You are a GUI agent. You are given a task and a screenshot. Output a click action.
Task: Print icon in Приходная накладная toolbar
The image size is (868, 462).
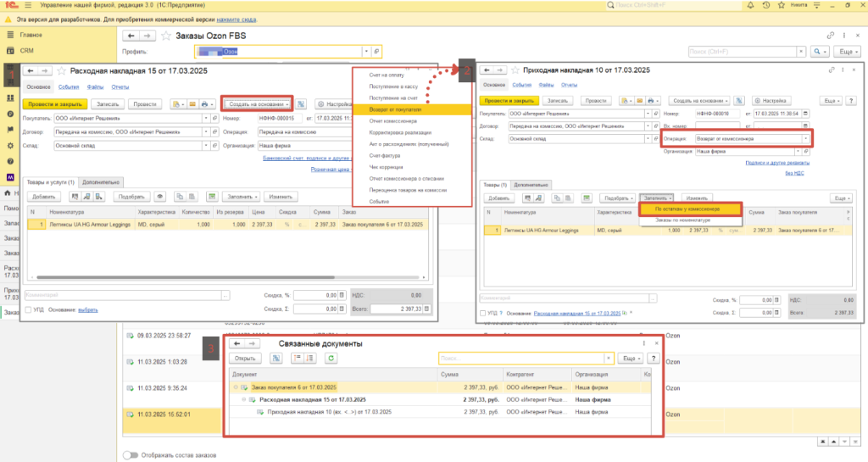[655, 101]
